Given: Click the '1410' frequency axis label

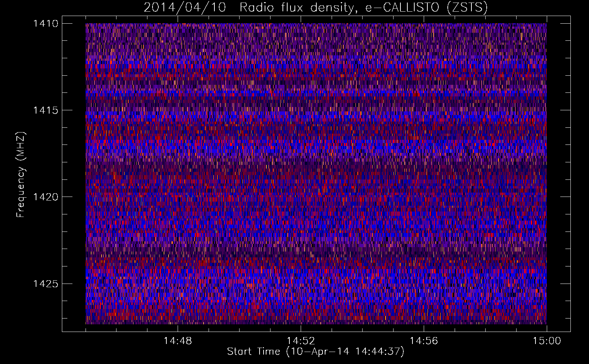Looking at the screenshot, I should [x=46, y=24].
